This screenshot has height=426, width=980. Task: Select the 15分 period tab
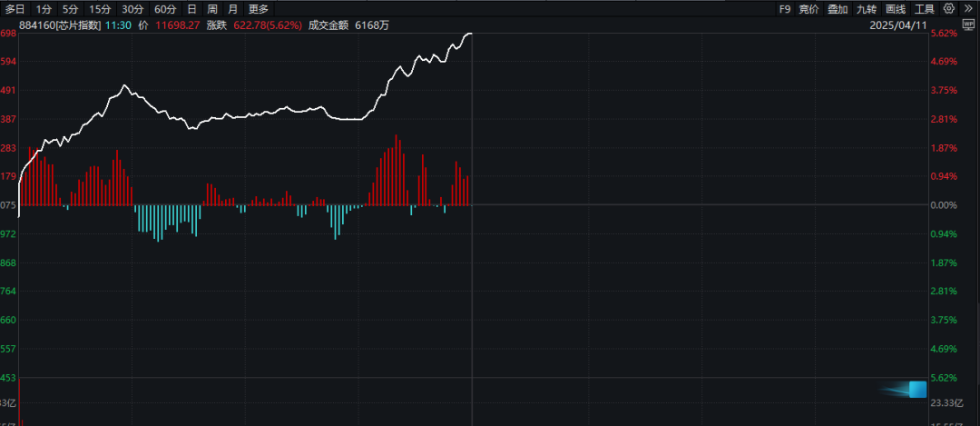tap(100, 9)
